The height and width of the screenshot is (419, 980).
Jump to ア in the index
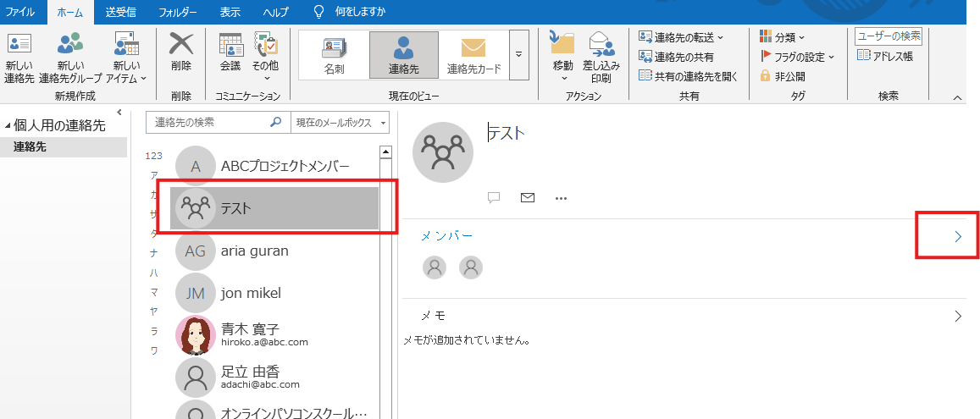(154, 175)
